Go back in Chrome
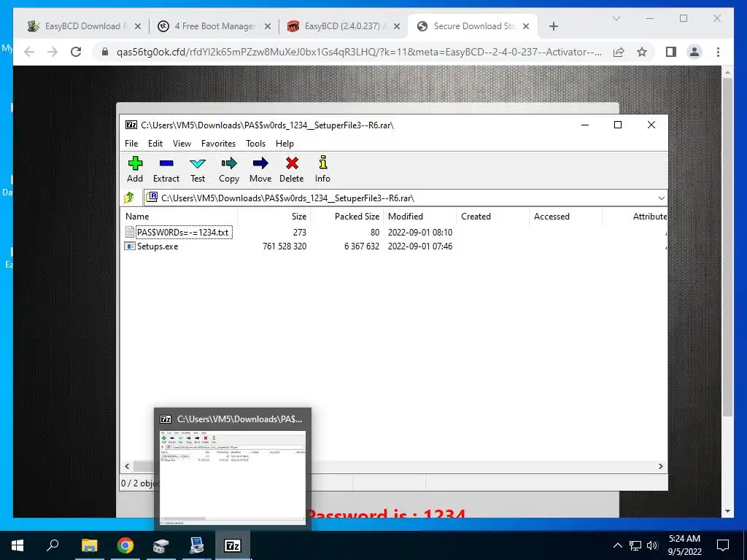The image size is (747, 560). 29,52
